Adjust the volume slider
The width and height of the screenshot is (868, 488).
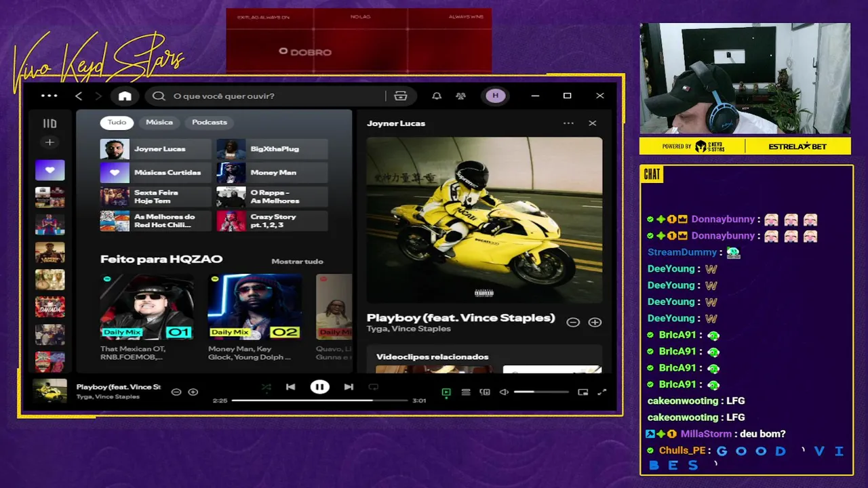pos(542,392)
